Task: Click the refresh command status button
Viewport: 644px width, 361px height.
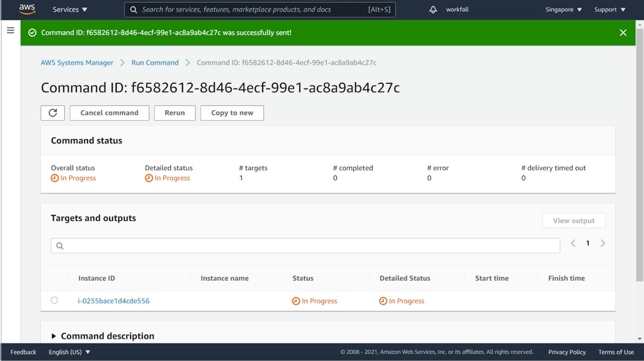Action: (53, 113)
